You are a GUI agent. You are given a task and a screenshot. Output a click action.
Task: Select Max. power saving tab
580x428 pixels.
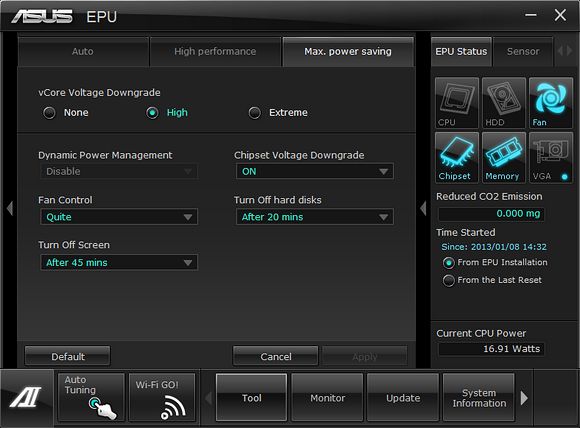pyautogui.click(x=348, y=51)
